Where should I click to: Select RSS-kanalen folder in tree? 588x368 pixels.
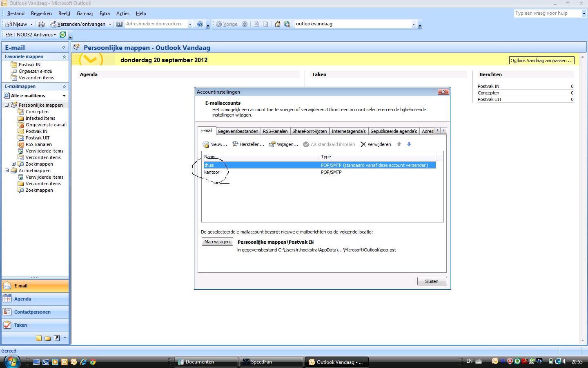(38, 144)
